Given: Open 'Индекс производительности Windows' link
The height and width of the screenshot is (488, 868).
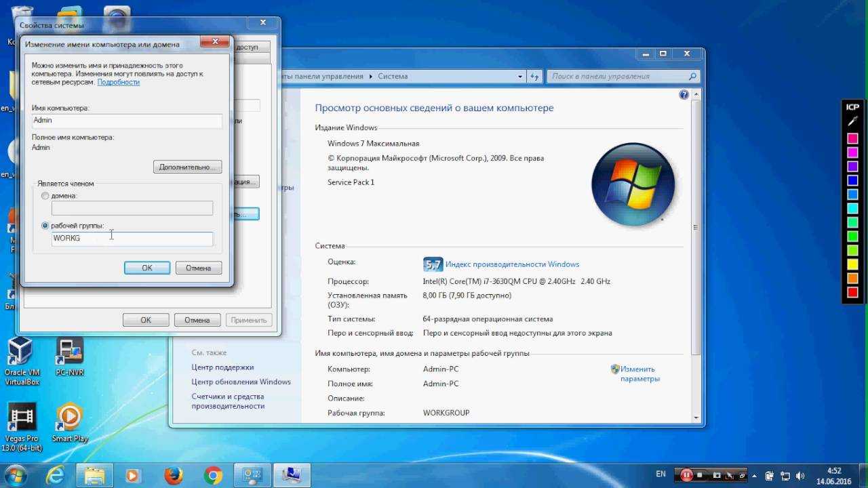Looking at the screenshot, I should click(513, 264).
